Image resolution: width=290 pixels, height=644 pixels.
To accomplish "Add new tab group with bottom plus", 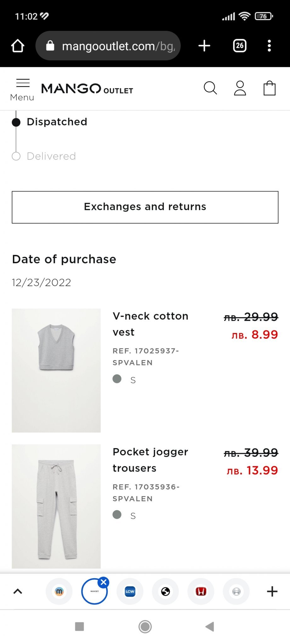I will (272, 591).
